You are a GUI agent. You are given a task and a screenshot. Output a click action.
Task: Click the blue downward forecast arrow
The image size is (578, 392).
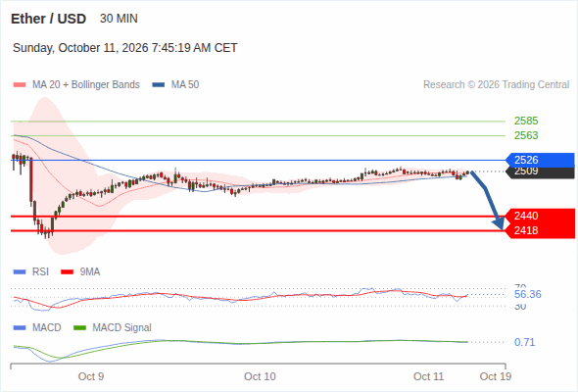488,200
